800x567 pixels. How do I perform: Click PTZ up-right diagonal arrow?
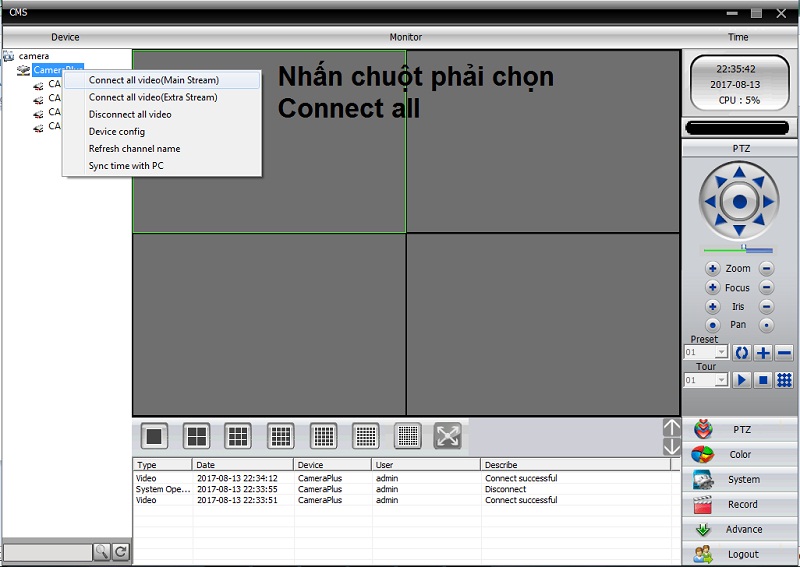(759, 181)
